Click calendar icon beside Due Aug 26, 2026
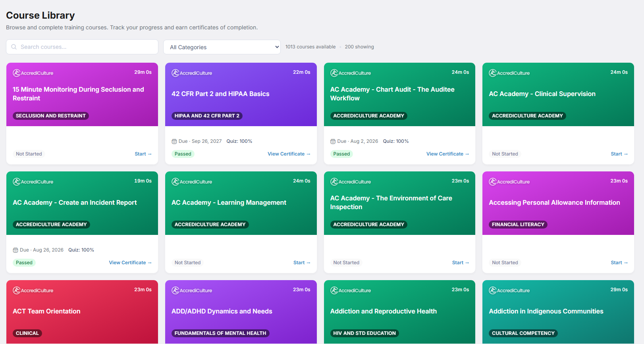The width and height of the screenshot is (644, 344). [x=15, y=250]
